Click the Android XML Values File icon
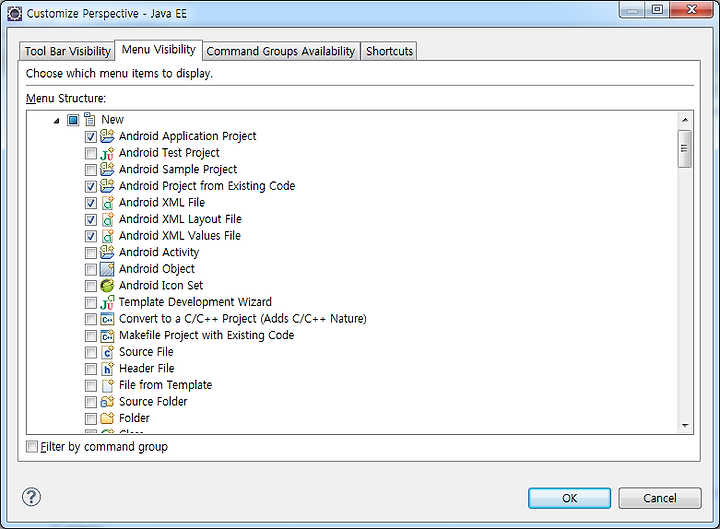Screen dimensions: 720x529 tap(107, 236)
